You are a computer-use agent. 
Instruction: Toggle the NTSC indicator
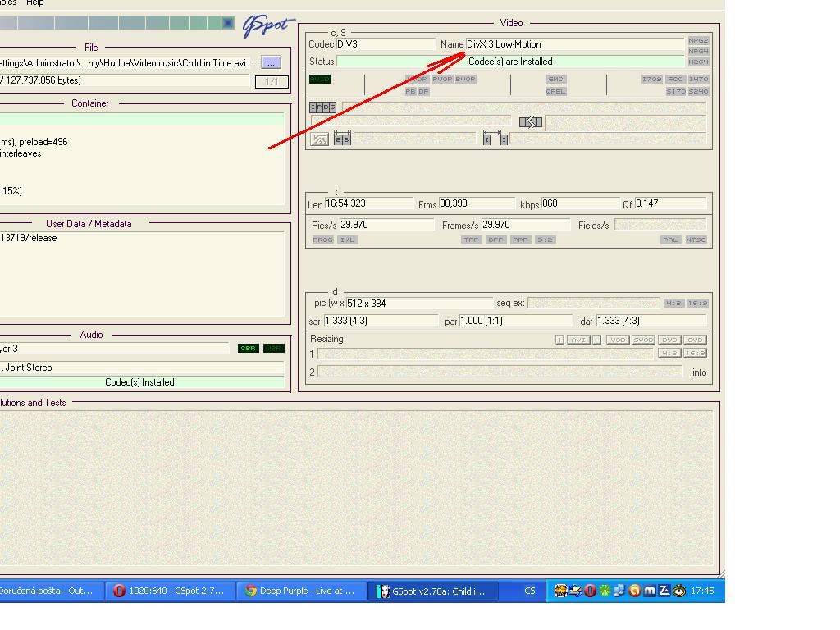click(697, 240)
